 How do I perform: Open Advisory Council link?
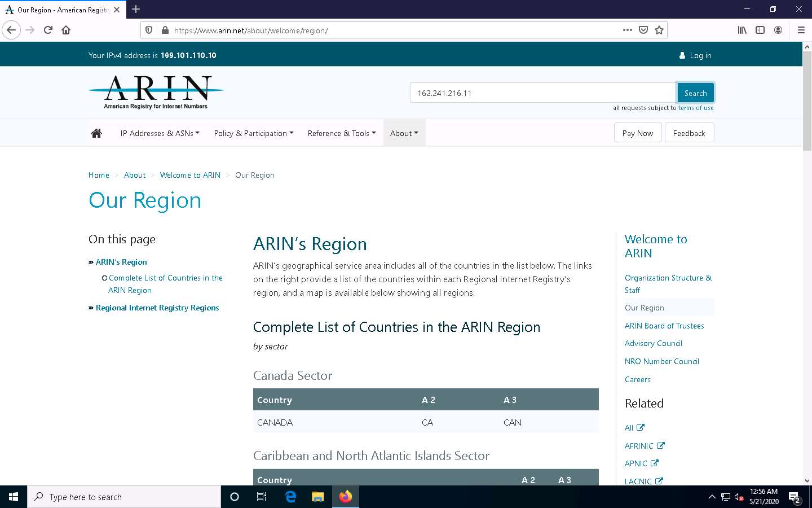point(654,343)
